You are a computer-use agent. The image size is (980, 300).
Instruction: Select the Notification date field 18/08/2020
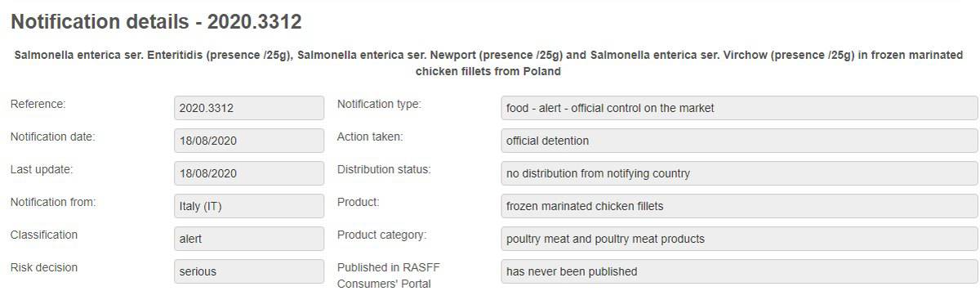coord(249,141)
